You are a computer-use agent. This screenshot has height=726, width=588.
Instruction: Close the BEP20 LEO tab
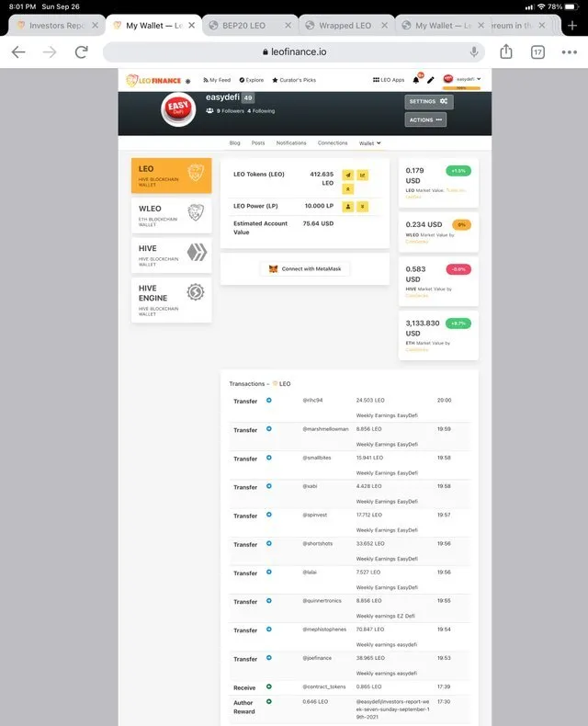(x=288, y=26)
